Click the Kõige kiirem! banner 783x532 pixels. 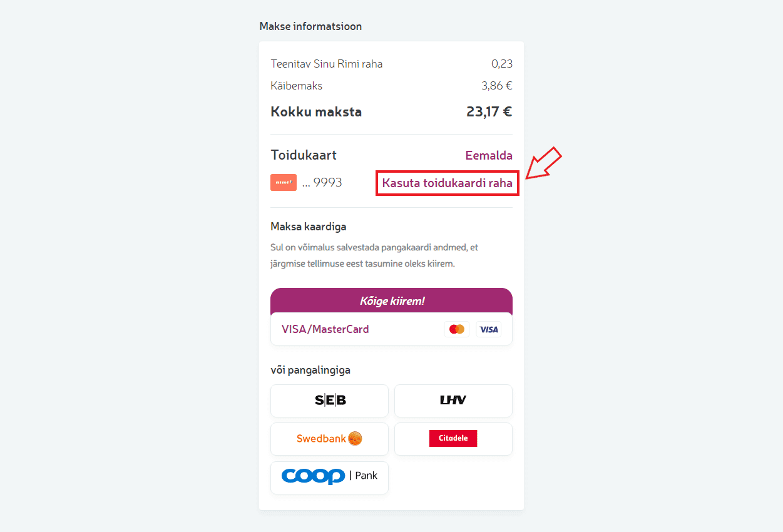click(391, 301)
